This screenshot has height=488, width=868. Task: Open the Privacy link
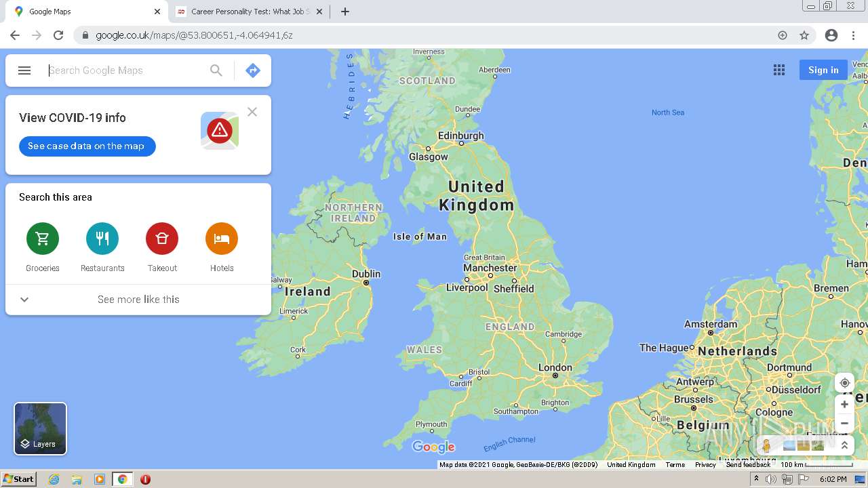click(x=705, y=465)
